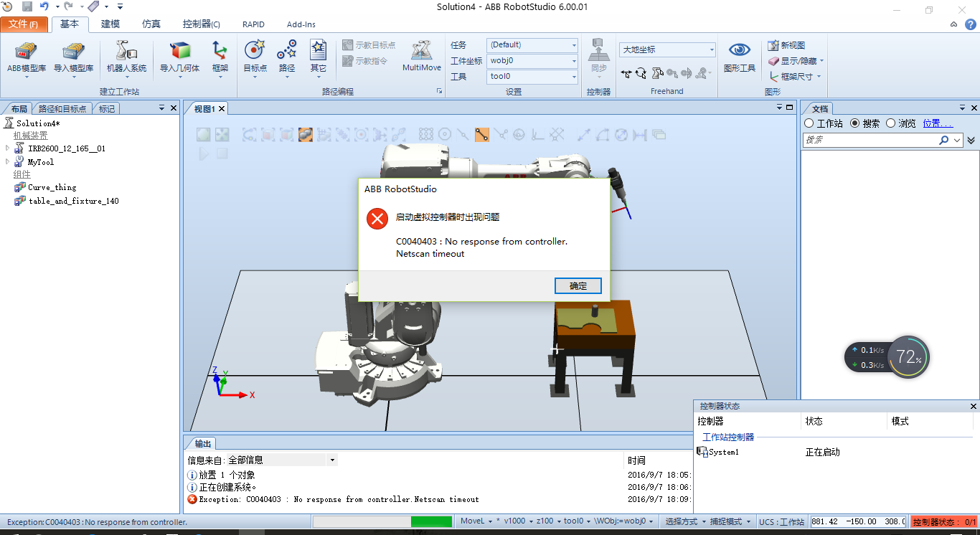Image resolution: width=980 pixels, height=535 pixels.
Task: Click the error icon in the dialog
Action: [377, 218]
